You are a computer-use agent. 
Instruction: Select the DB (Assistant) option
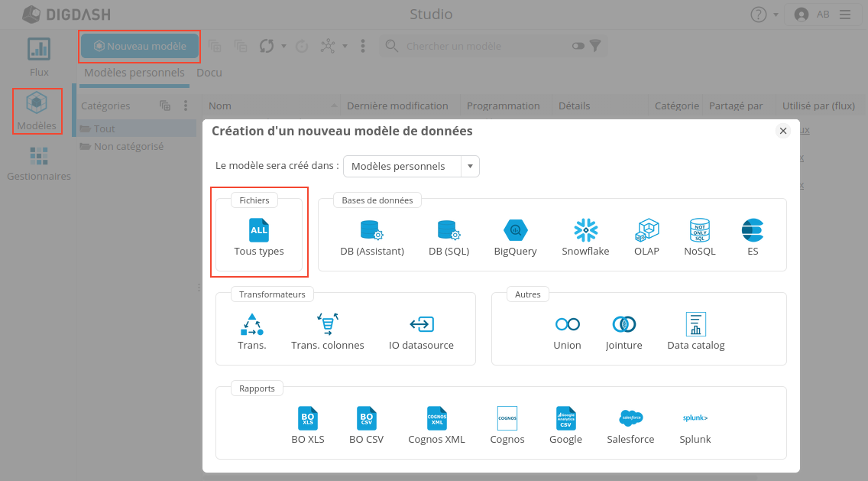tap(371, 231)
